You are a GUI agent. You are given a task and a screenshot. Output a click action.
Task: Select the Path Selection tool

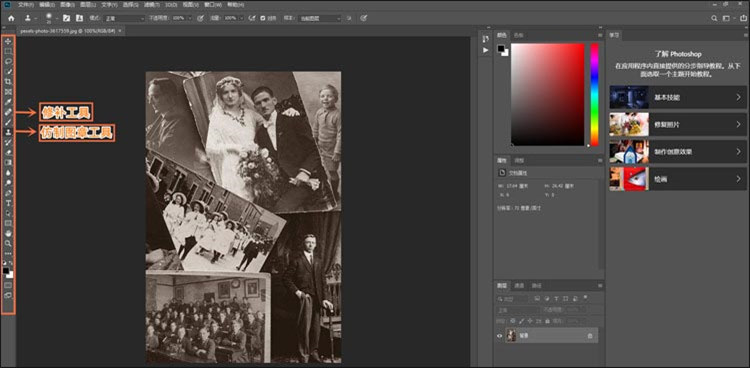click(x=8, y=213)
